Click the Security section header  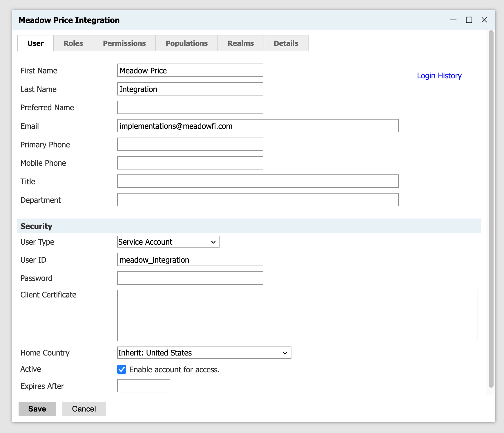[x=249, y=226]
